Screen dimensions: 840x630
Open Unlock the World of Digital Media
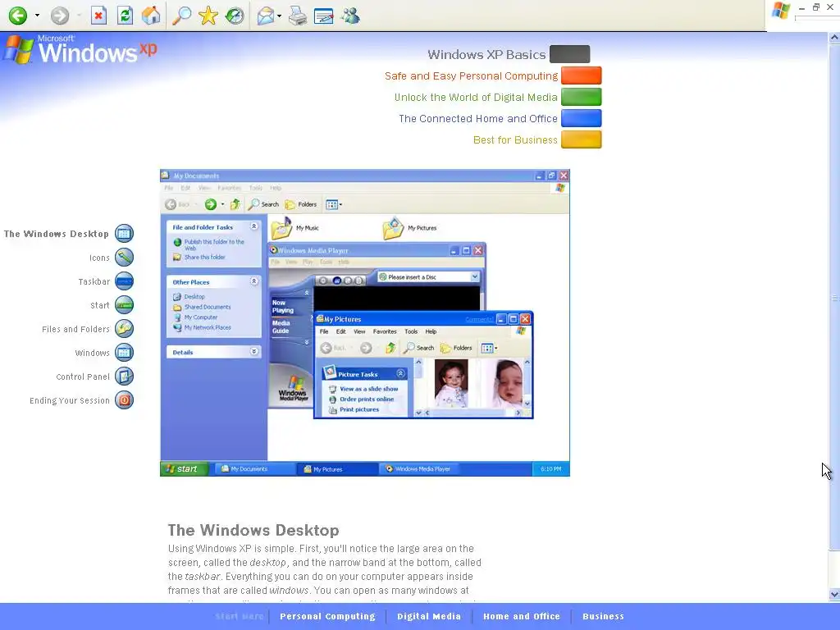click(x=476, y=98)
